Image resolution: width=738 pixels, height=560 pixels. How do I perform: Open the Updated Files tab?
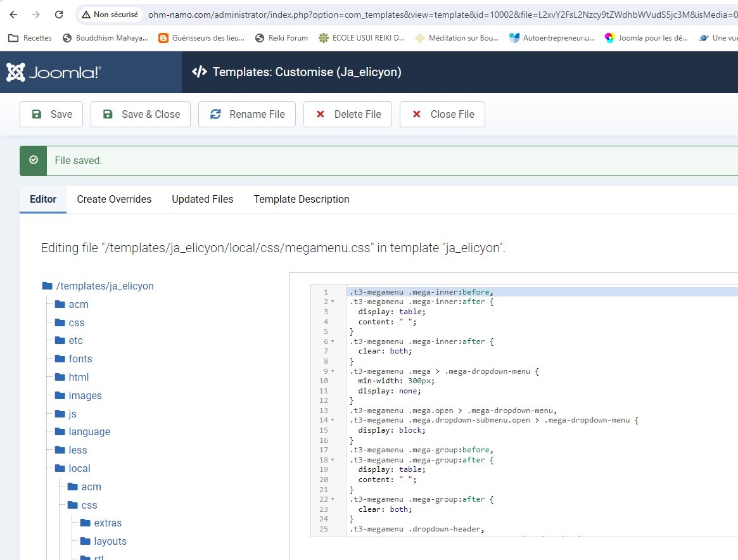click(202, 199)
